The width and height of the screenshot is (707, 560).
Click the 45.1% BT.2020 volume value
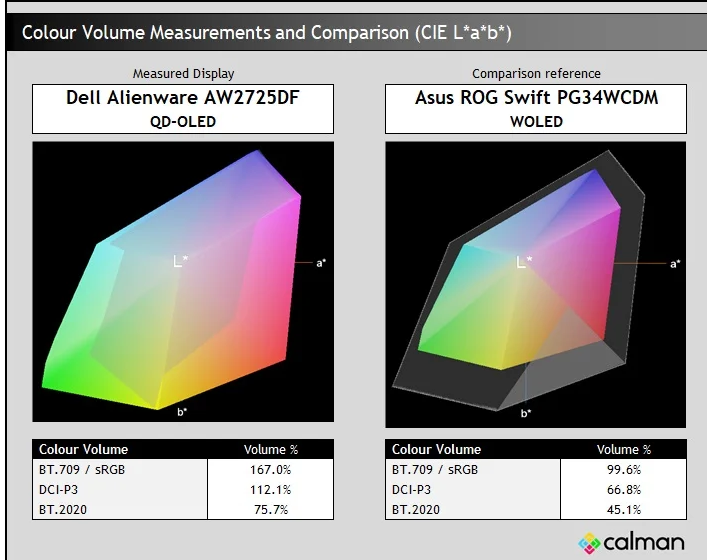[x=624, y=510]
